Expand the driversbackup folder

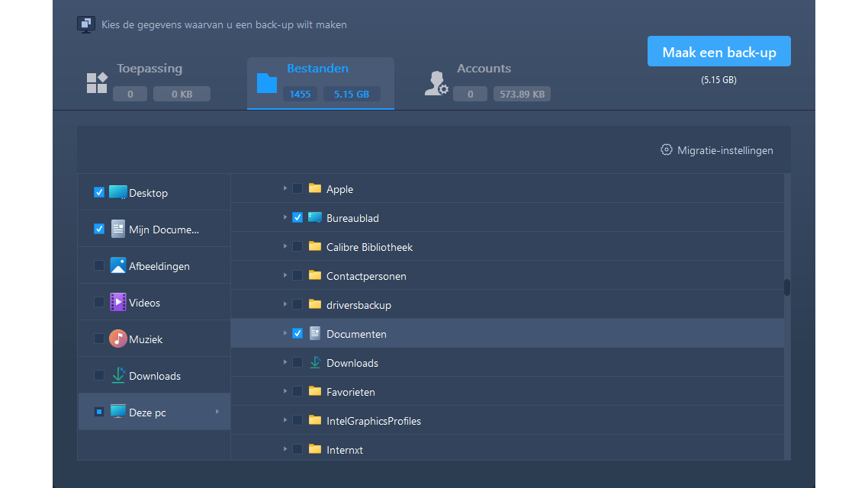click(x=285, y=304)
